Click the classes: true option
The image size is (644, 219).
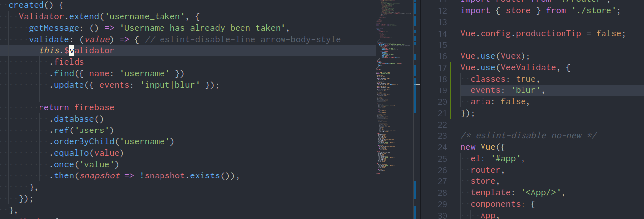click(505, 79)
